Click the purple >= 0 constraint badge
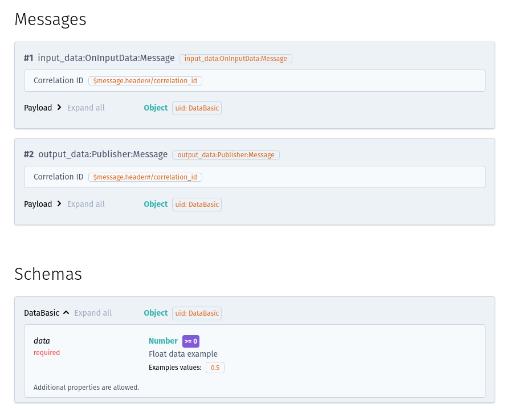Screen dimensions: 510x420 190,341
